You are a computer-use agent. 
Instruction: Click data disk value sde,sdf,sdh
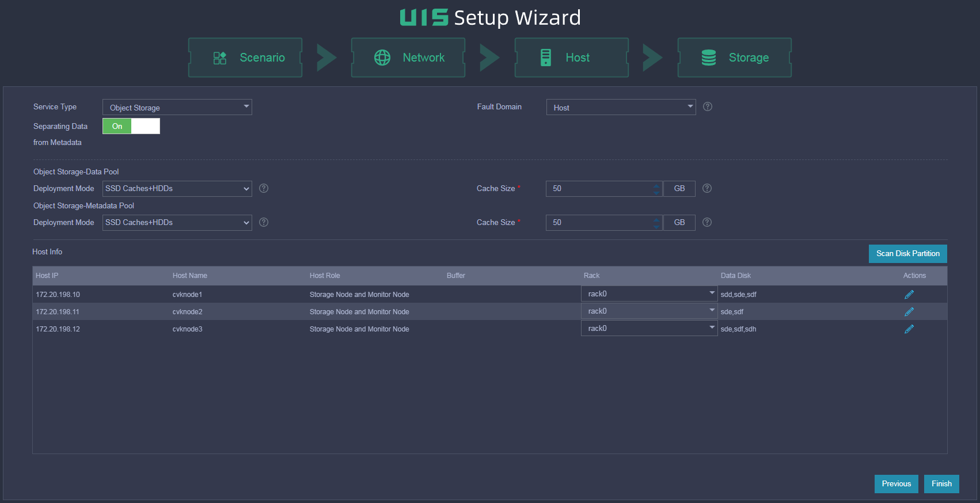click(x=739, y=329)
